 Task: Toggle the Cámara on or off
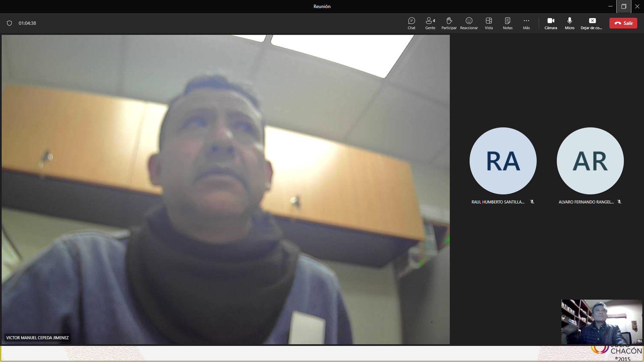click(551, 23)
